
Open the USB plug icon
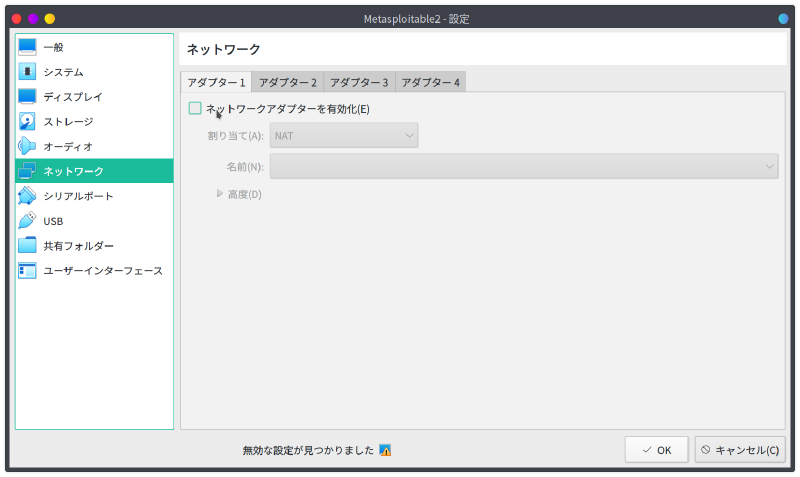coord(27,221)
